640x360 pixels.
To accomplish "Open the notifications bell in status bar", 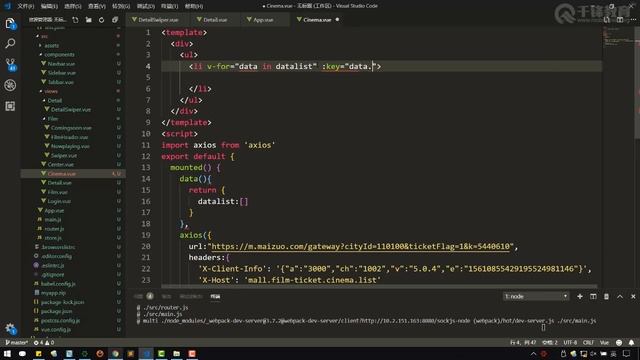I will (x=631, y=342).
